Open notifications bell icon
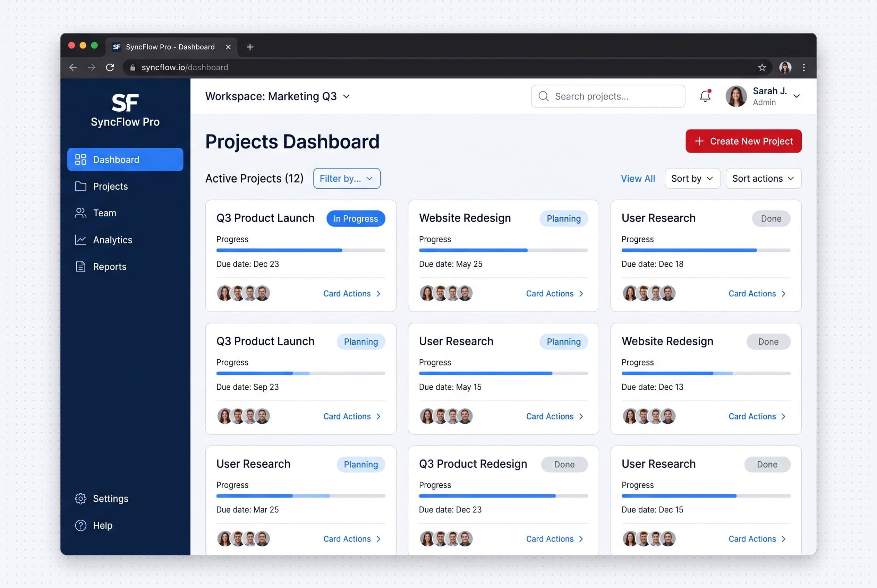 (705, 96)
